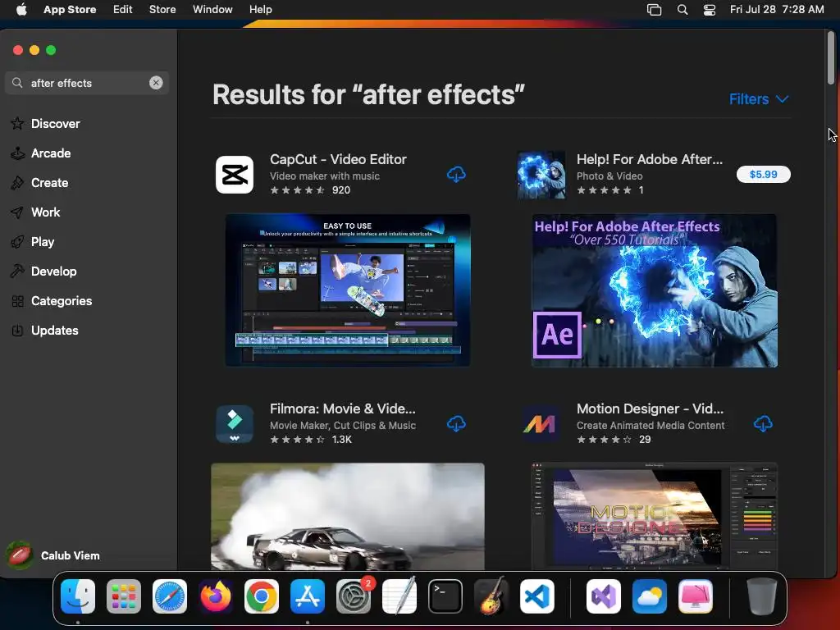Open the Help! For Adobe After... title
The image size is (840, 630).
click(x=650, y=160)
